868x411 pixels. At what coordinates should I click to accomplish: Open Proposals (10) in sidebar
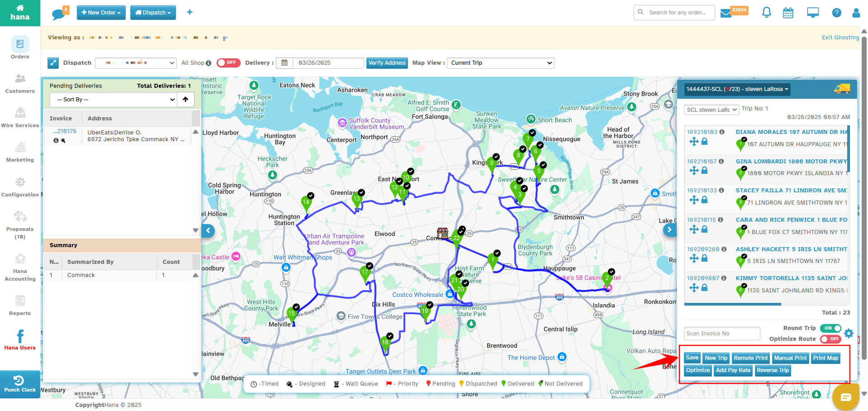pos(20,225)
